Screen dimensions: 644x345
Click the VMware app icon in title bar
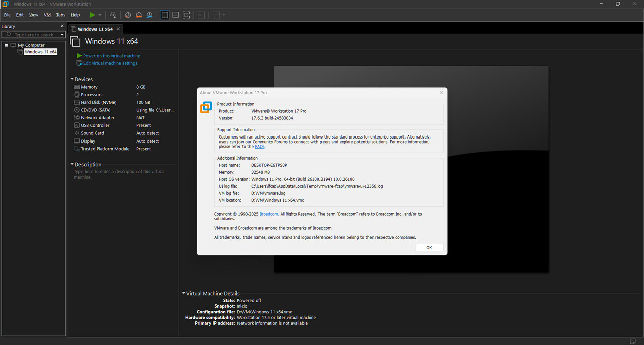[5, 4]
